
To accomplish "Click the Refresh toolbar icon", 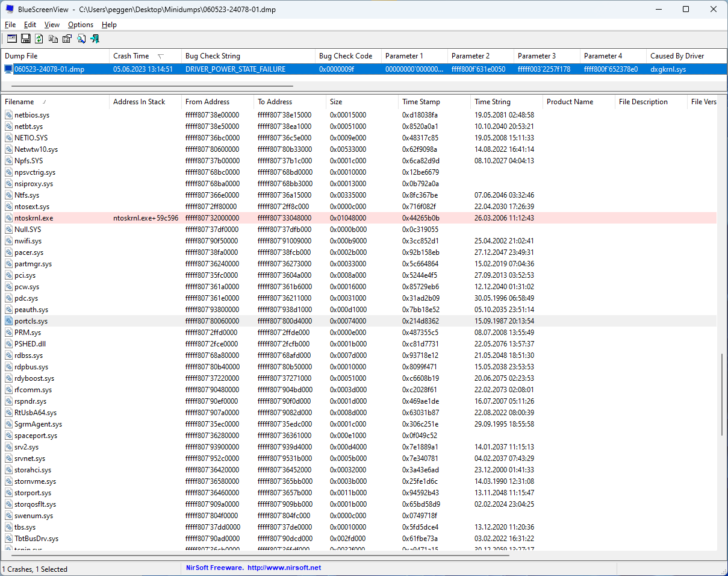I will coord(39,39).
